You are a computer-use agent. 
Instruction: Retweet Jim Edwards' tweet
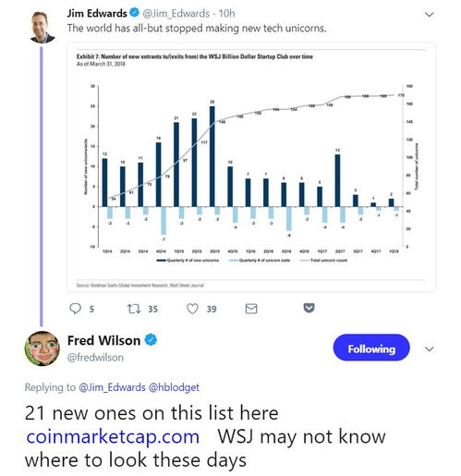pos(134,309)
